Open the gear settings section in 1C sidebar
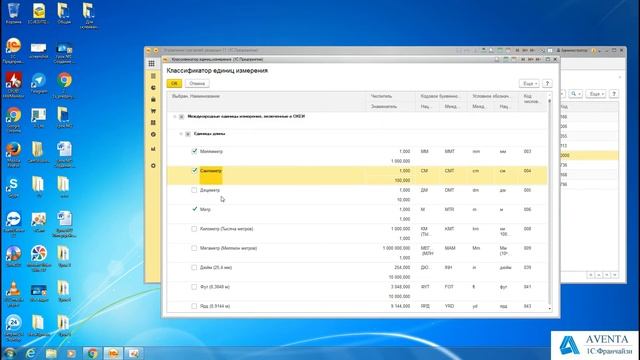 point(153,166)
